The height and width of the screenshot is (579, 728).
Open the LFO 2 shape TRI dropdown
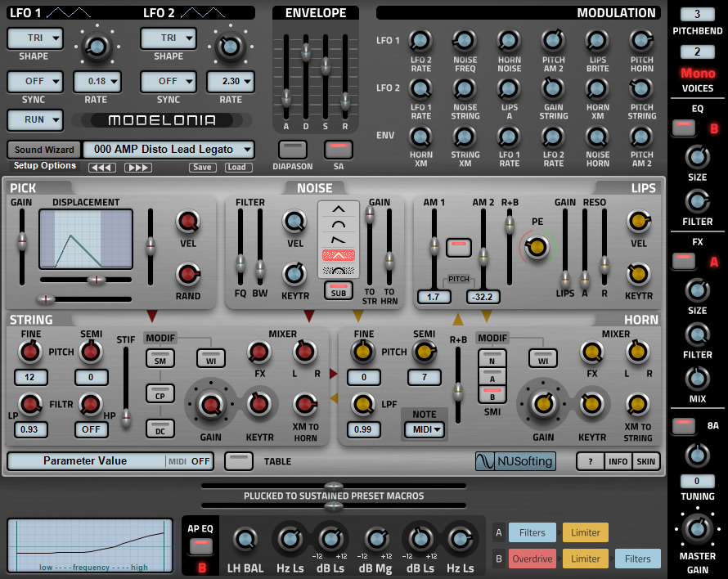pyautogui.click(x=169, y=38)
